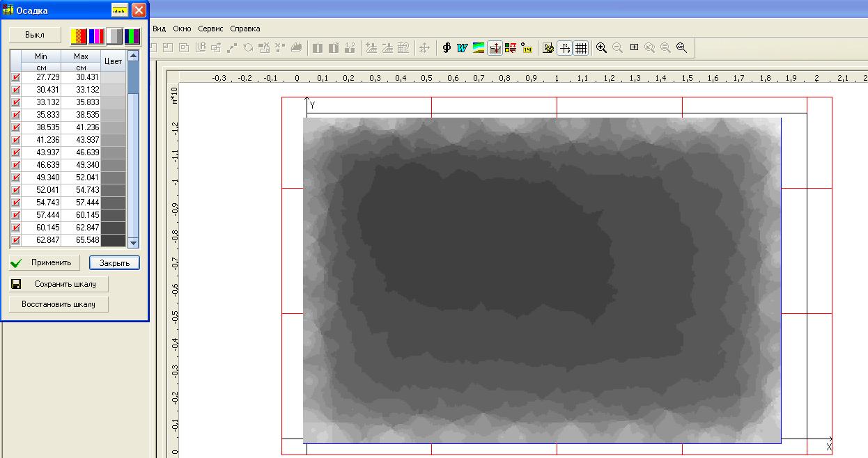This screenshot has height=458, width=868.
Task: Select the blue-magenta-red color palette icon
Action: pos(96,35)
